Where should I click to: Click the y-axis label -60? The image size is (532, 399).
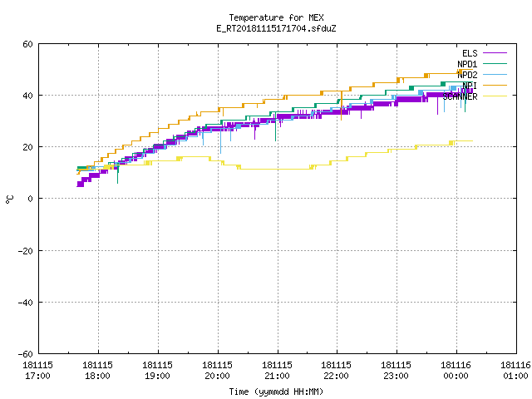(26, 354)
